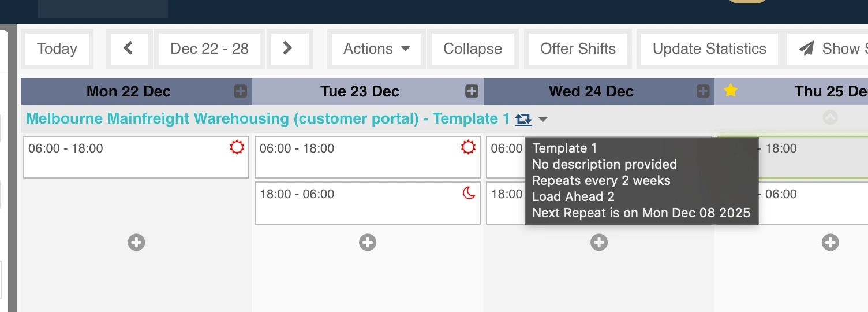Jump to Today
The image size is (868, 312).
coord(57,49)
